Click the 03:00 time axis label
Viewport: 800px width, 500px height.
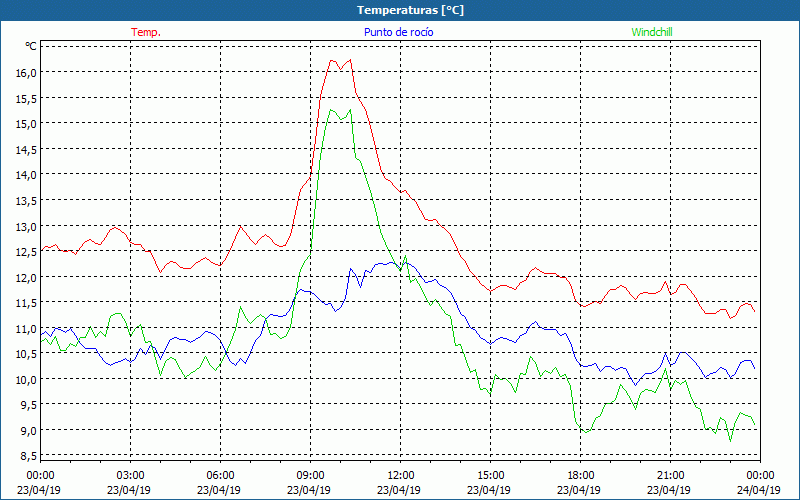pyautogui.click(x=131, y=476)
